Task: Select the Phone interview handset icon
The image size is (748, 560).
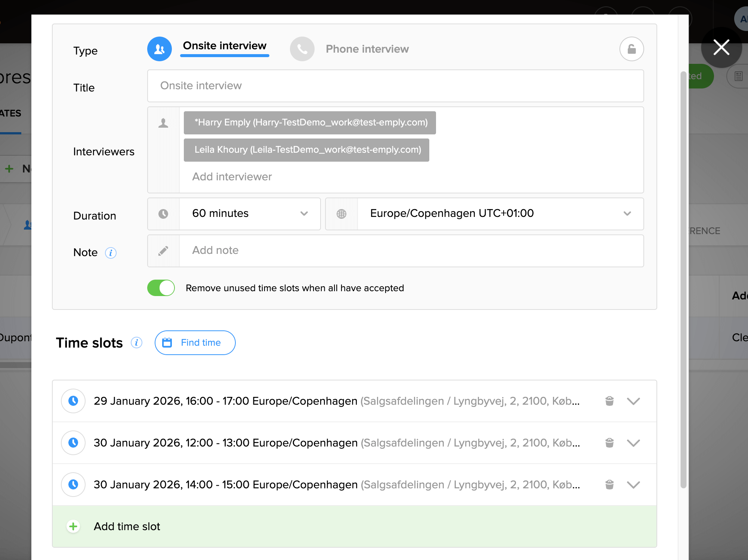Action: click(302, 49)
